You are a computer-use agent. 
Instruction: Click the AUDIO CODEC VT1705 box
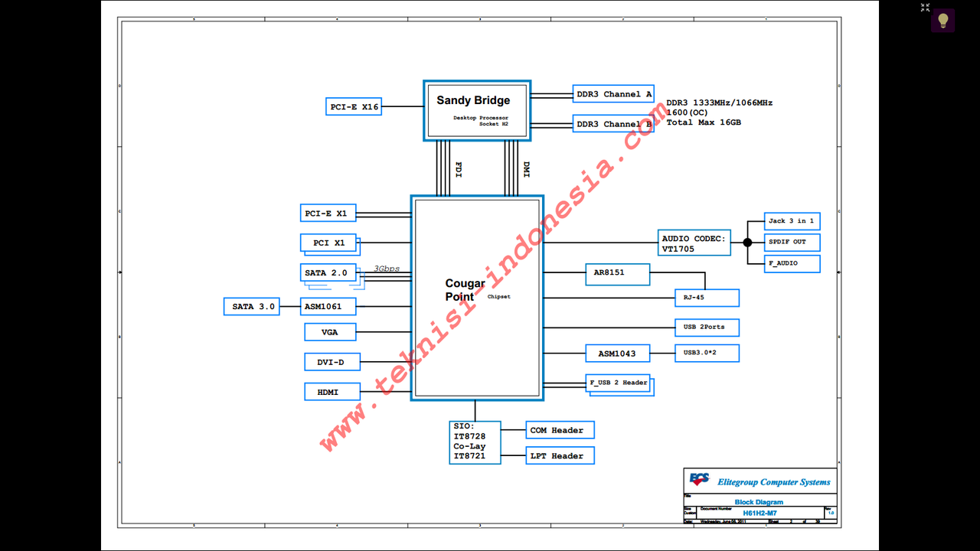click(x=694, y=243)
